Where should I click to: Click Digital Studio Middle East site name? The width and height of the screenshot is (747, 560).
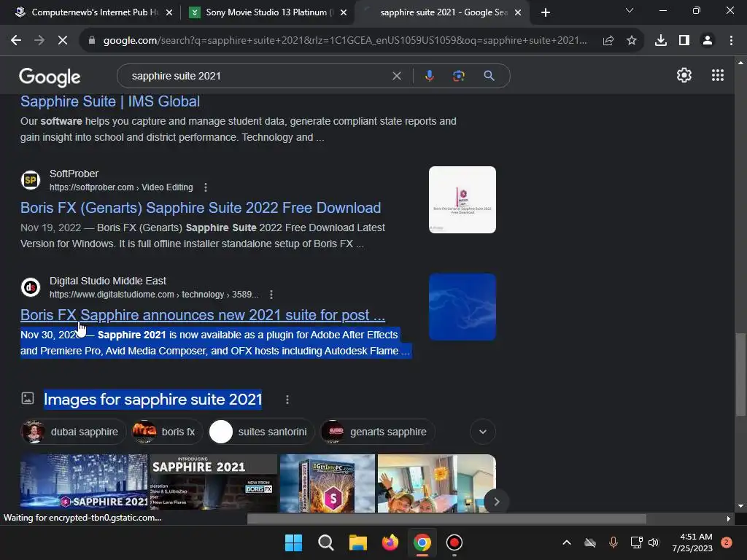point(108,281)
